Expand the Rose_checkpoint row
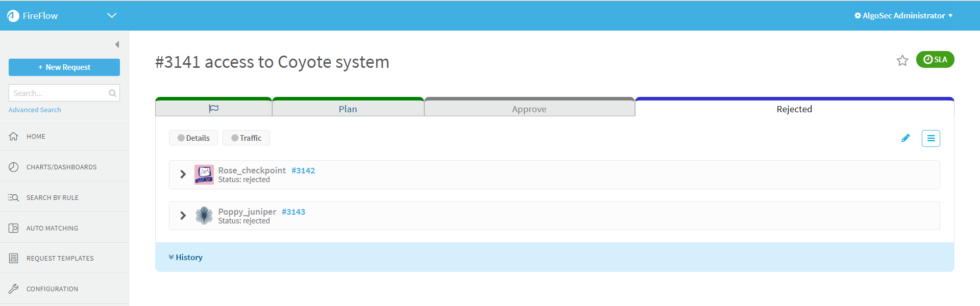The image size is (980, 306). tap(183, 174)
